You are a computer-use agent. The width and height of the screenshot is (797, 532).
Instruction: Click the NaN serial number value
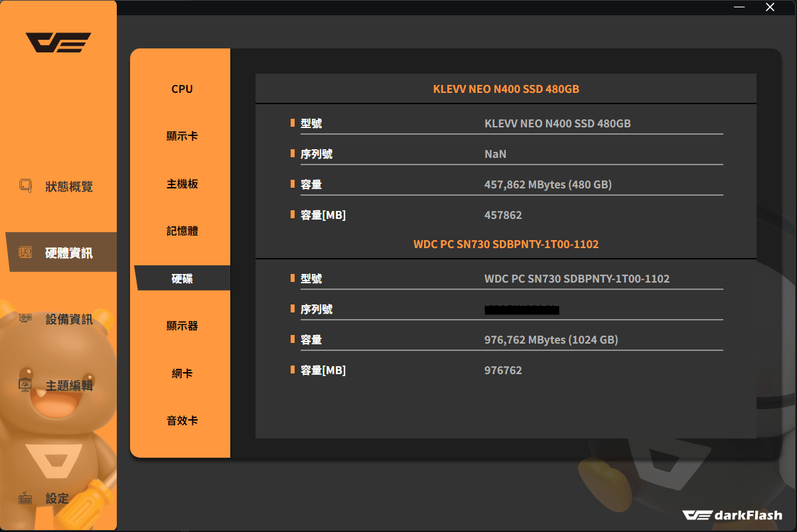click(x=495, y=154)
